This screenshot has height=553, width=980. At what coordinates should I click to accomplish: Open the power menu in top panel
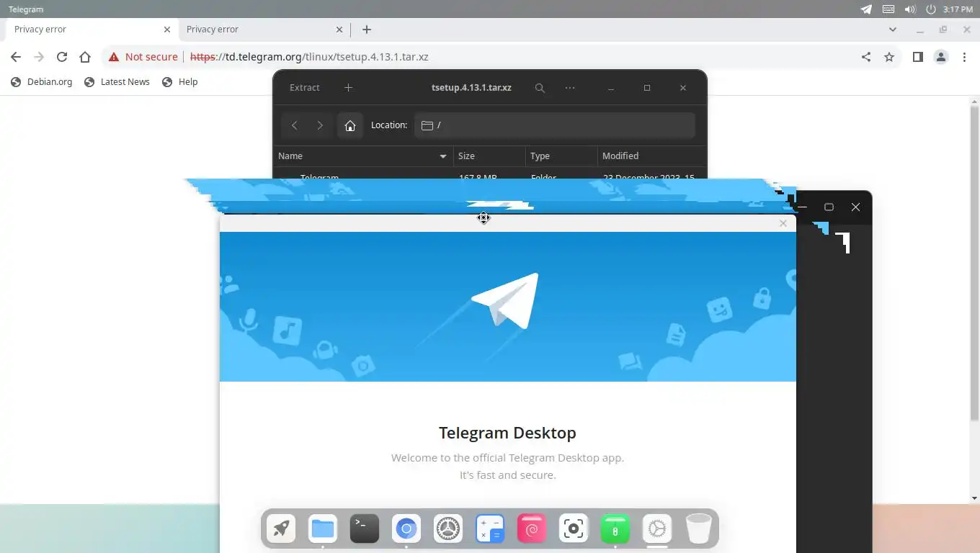(x=931, y=9)
